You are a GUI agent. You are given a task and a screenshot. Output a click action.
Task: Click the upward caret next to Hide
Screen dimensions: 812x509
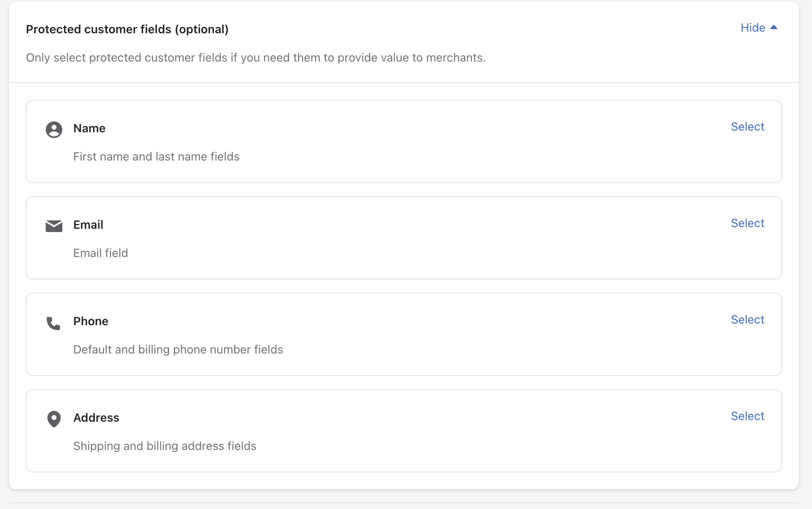click(774, 27)
